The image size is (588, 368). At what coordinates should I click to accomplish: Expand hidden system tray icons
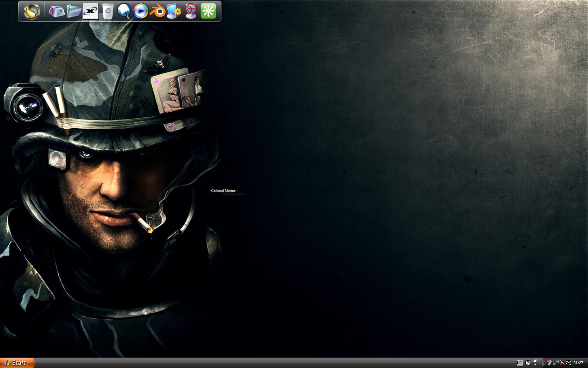[543, 363]
